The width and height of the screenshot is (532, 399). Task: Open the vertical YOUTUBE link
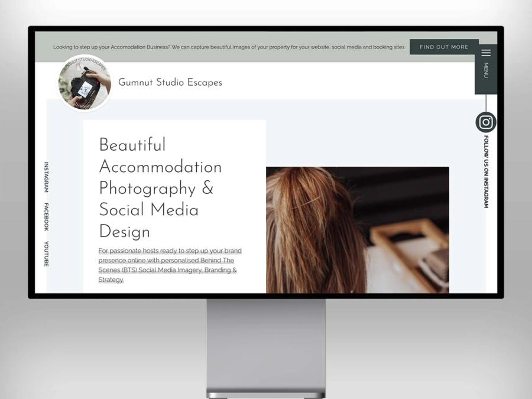[46, 254]
